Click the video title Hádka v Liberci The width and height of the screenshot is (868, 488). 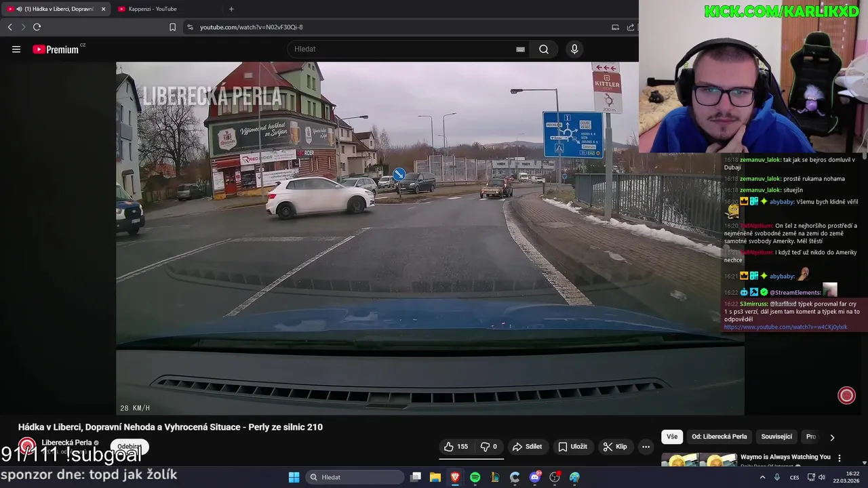[x=170, y=427]
